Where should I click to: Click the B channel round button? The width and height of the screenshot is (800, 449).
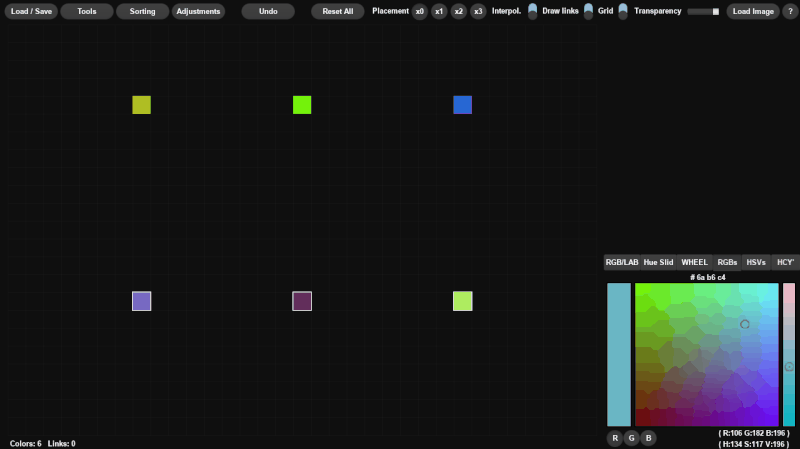[648, 438]
